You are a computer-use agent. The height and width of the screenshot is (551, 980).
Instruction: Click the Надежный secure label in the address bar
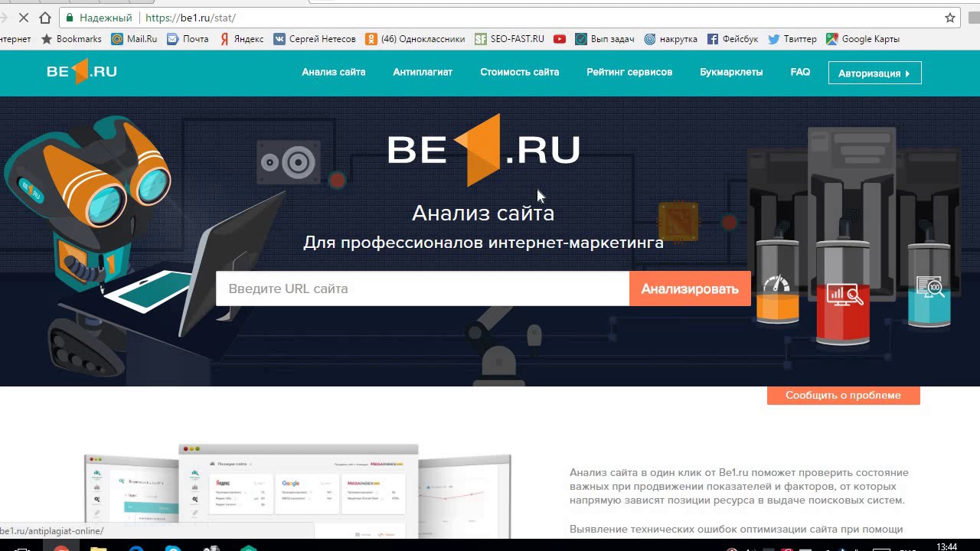pos(106,18)
